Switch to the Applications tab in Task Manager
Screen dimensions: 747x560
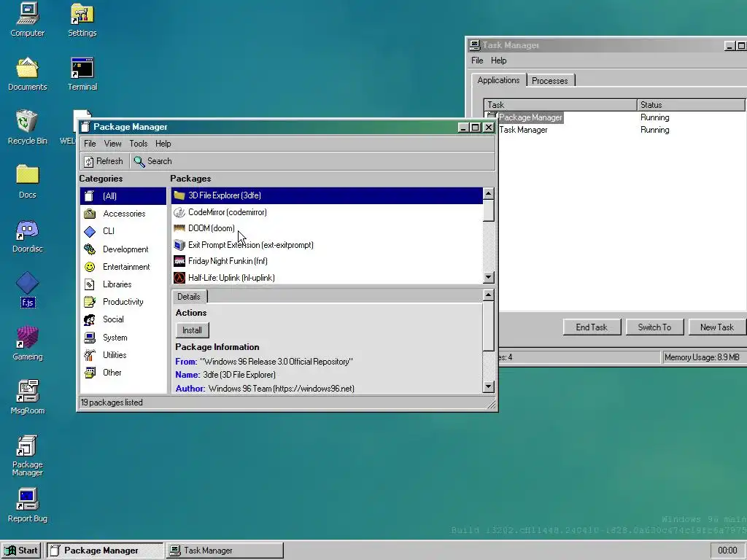(x=498, y=80)
